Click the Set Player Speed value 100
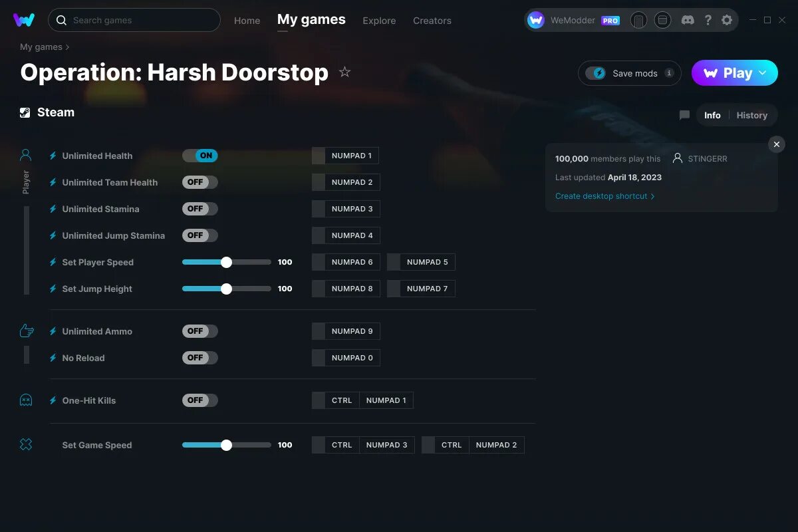The height and width of the screenshot is (532, 798). pos(285,262)
